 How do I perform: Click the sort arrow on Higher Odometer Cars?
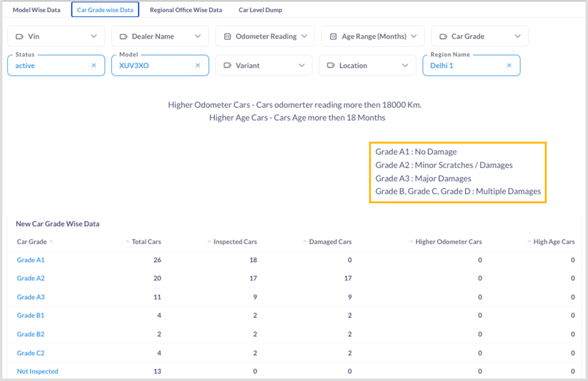[x=411, y=242]
